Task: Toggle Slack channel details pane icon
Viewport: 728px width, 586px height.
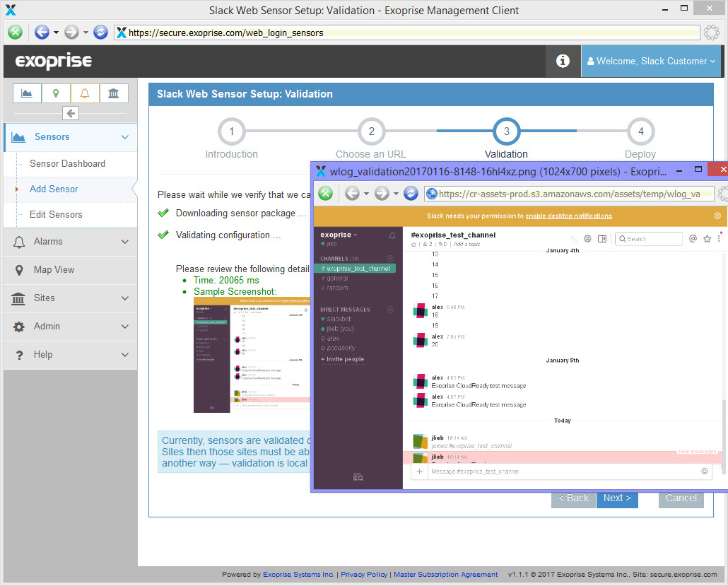Action: click(602, 239)
